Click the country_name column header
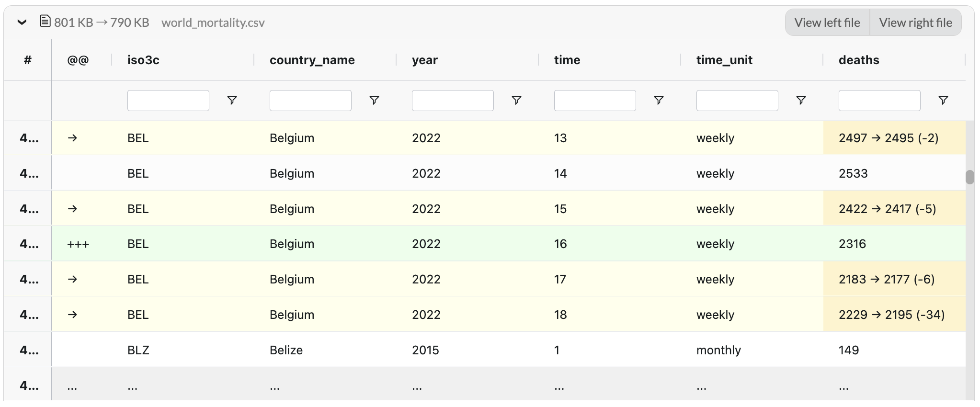This screenshot has height=407, width=980. tap(312, 59)
